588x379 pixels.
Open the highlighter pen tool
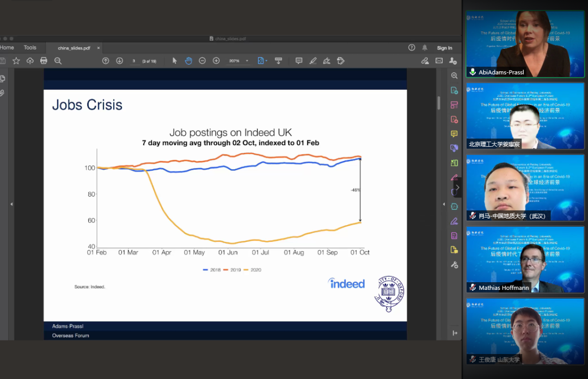click(x=313, y=61)
